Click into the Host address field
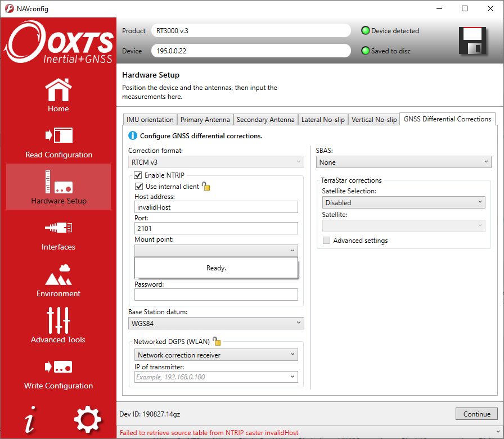The image size is (504, 439). point(216,207)
